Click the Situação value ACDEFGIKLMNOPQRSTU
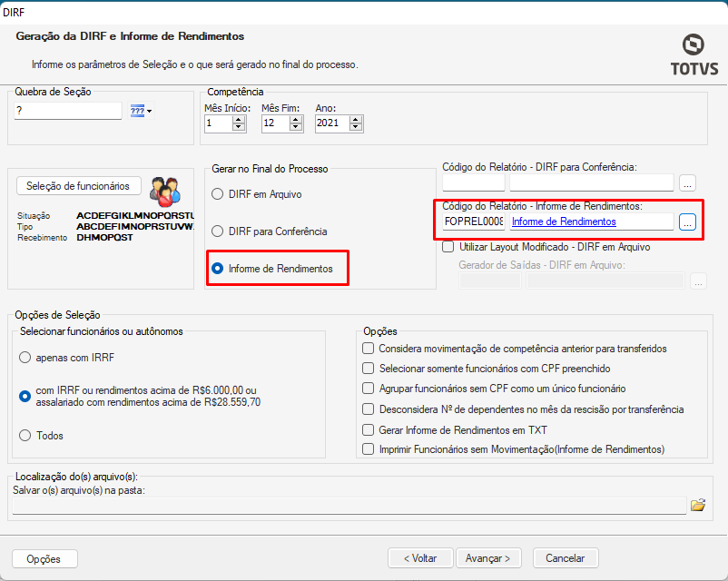The height and width of the screenshot is (581, 728). [x=135, y=215]
